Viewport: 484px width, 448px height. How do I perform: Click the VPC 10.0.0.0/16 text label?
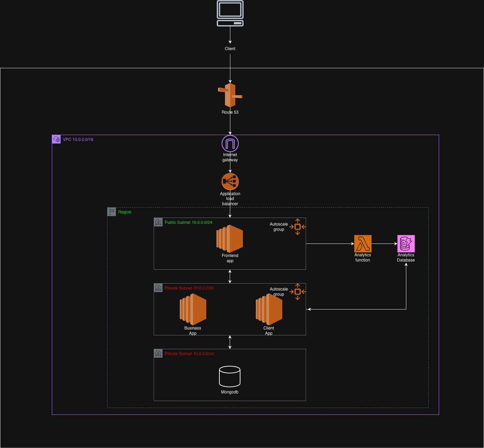coord(78,140)
